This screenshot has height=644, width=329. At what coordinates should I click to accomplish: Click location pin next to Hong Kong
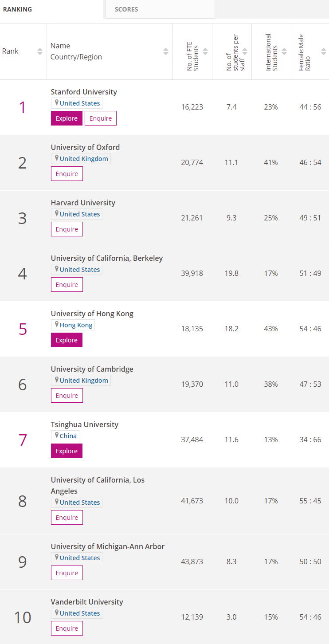point(56,325)
